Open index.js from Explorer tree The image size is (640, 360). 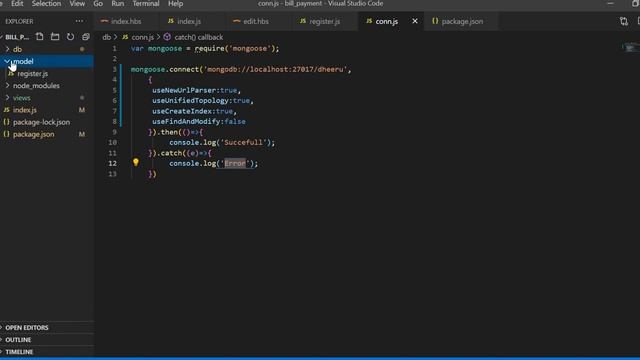coord(24,110)
